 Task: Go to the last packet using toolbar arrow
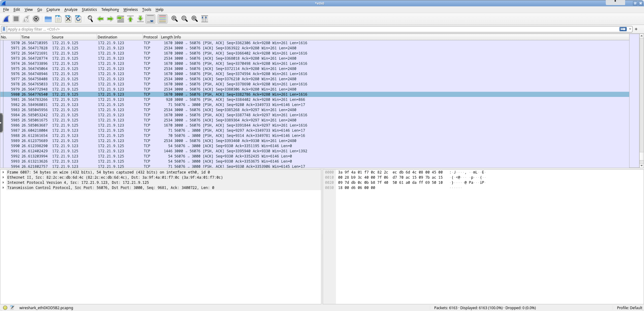(140, 19)
